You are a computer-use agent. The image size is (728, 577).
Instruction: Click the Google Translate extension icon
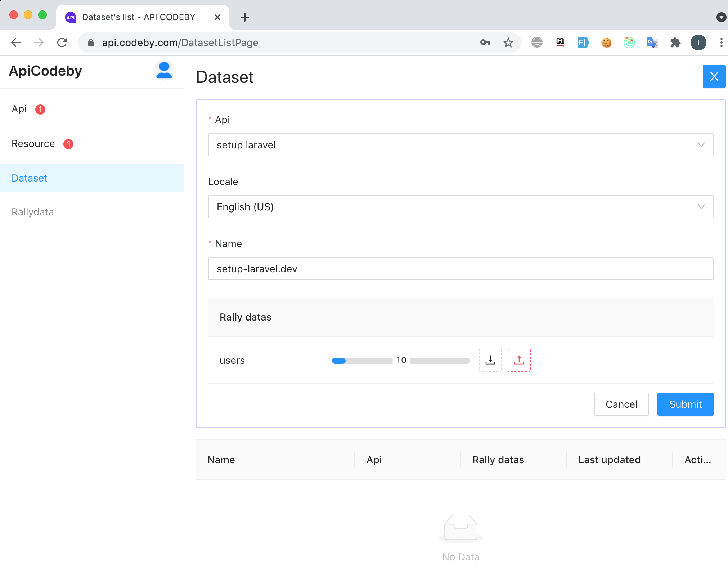pos(652,43)
